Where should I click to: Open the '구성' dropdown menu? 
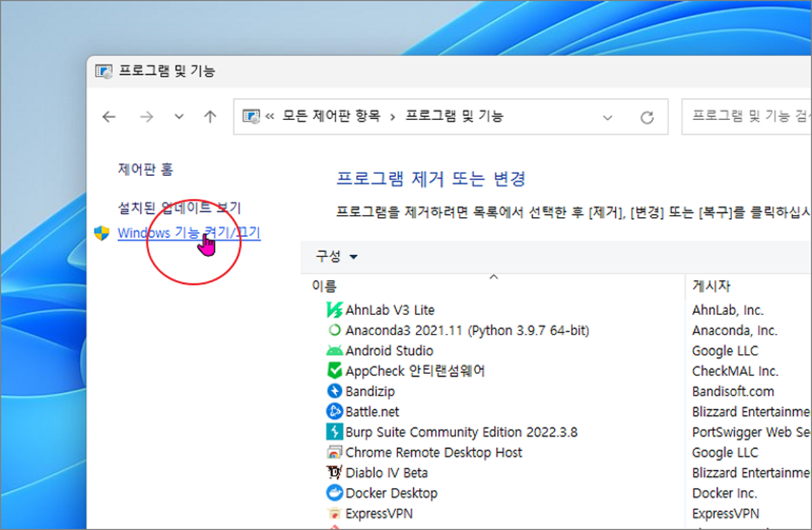[x=336, y=257]
